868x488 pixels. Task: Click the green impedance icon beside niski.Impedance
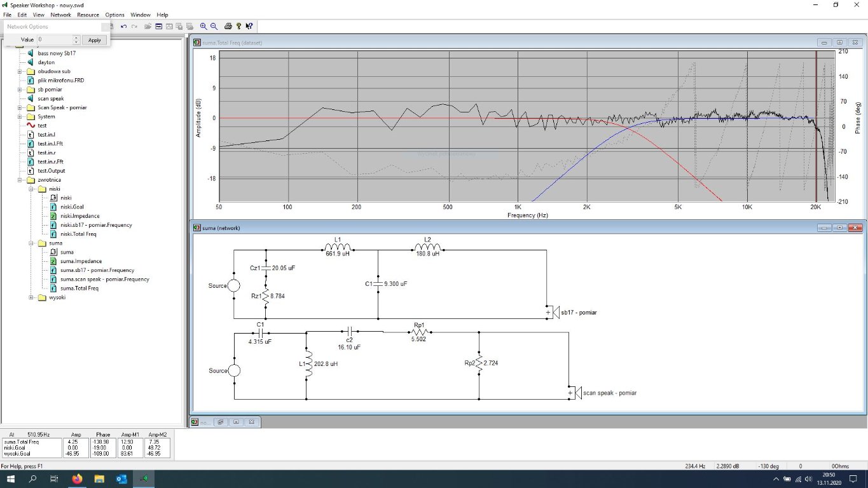tap(53, 216)
